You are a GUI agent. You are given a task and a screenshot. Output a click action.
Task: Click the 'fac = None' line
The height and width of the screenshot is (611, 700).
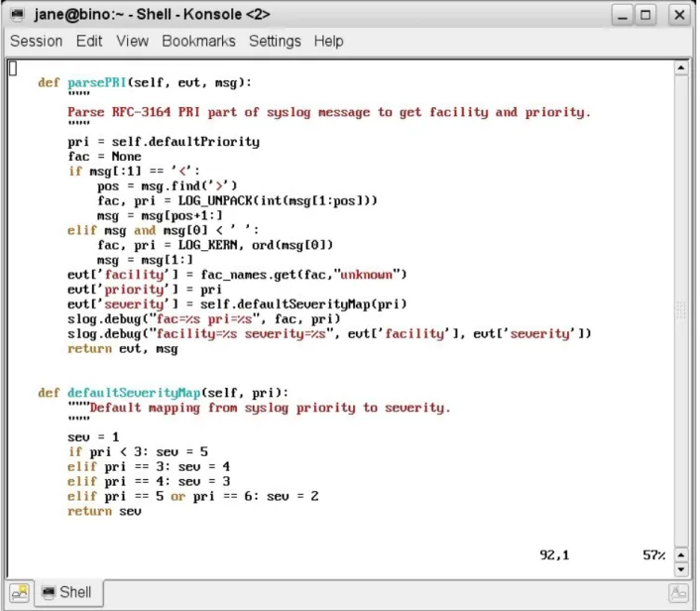[104, 157]
